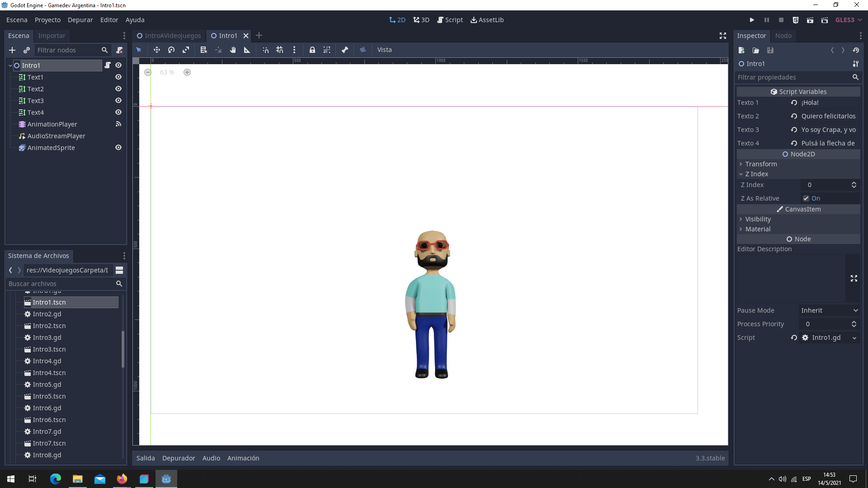Toggle file system split view icon
This screenshot has width=868, height=488.
[119, 270]
